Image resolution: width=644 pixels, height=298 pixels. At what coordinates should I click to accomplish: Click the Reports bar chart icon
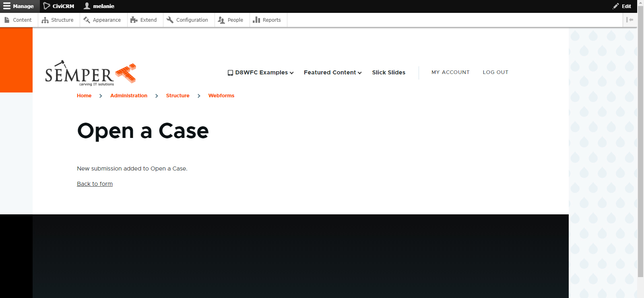(x=256, y=20)
